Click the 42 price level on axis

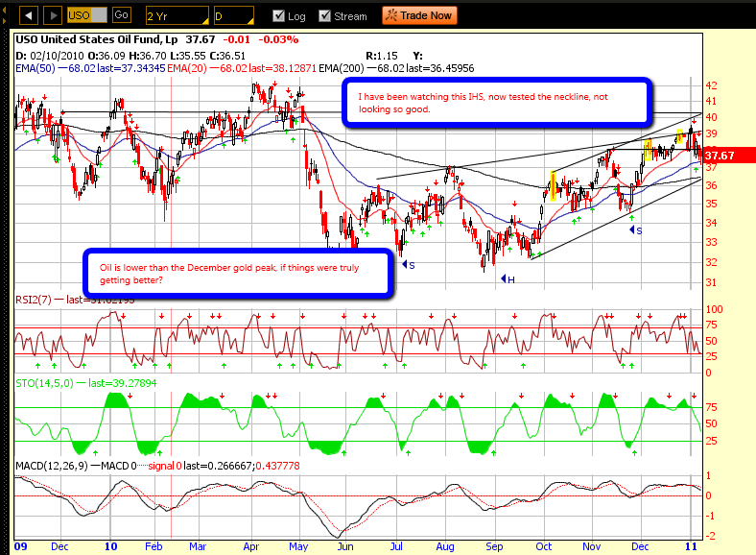point(711,85)
